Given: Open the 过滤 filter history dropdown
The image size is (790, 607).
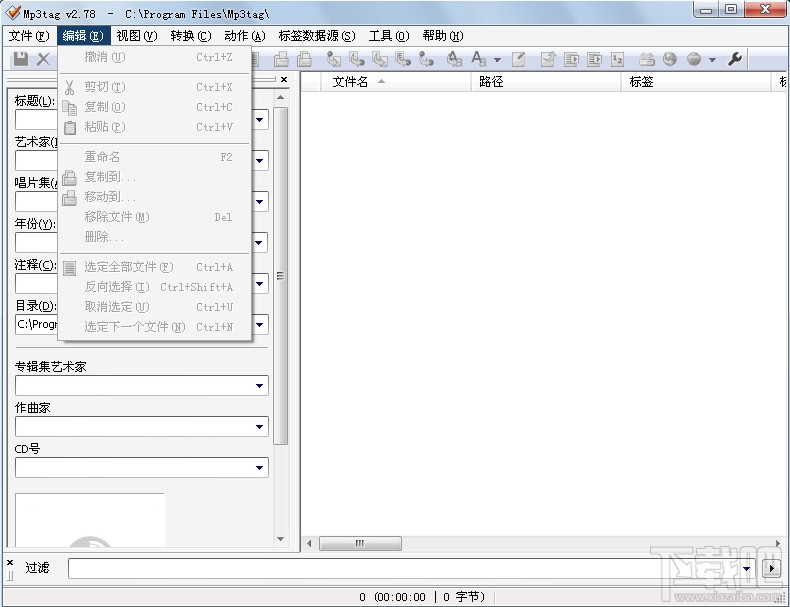Looking at the screenshot, I should coord(747,569).
